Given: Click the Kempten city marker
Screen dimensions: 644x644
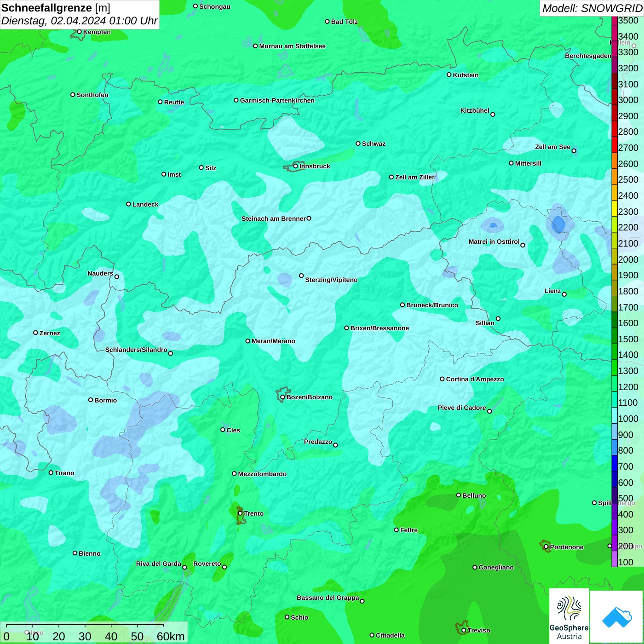Looking at the screenshot, I should [79, 32].
